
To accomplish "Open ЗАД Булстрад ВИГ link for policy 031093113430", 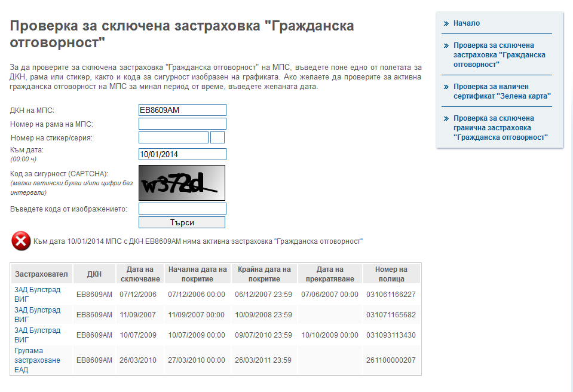I will click(x=37, y=335).
